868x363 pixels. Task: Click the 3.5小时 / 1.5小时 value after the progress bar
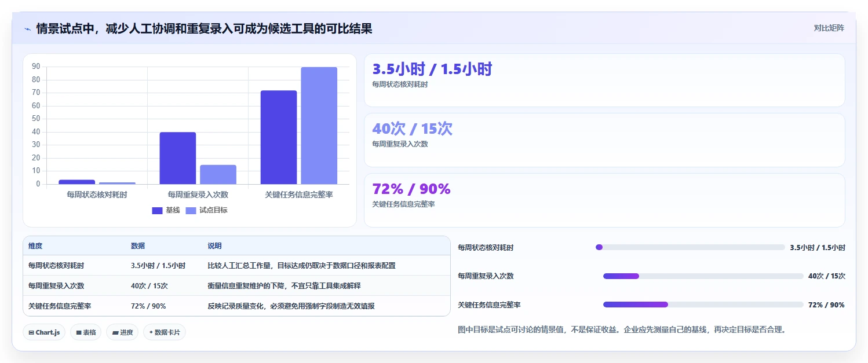(818, 248)
